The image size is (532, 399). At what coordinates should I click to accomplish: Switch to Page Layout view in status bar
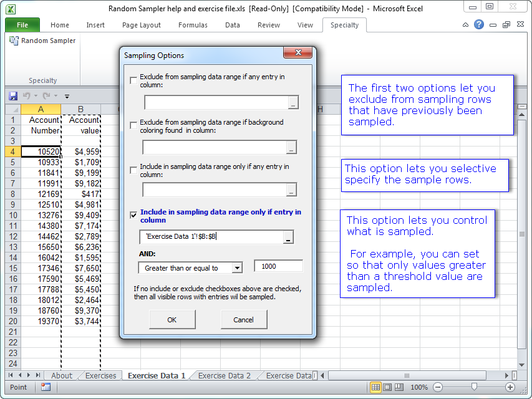388,387
